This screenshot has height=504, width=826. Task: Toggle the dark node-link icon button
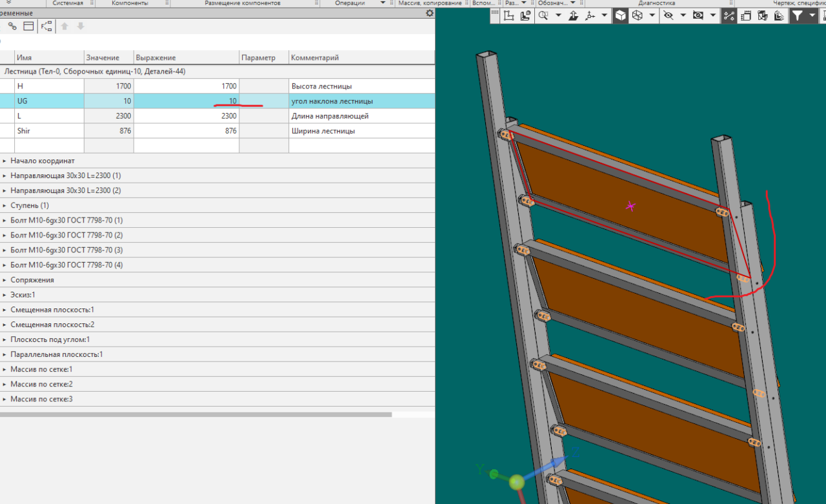pos(729,15)
